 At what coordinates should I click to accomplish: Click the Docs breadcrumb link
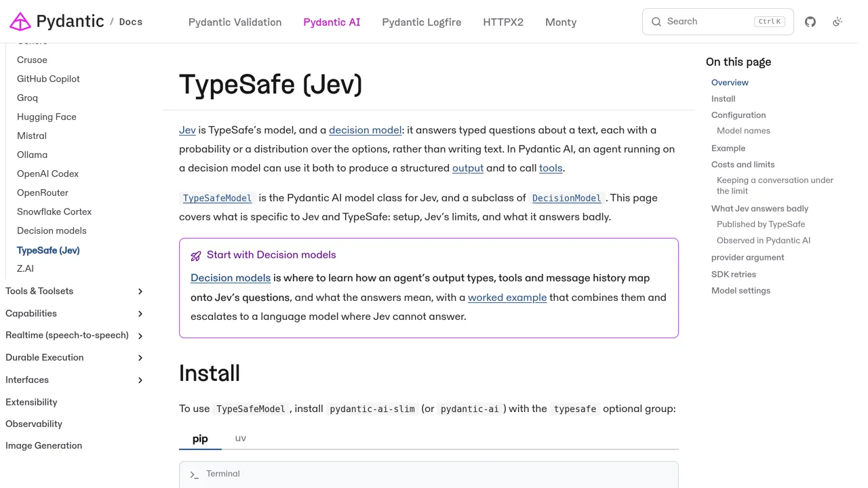tap(131, 22)
